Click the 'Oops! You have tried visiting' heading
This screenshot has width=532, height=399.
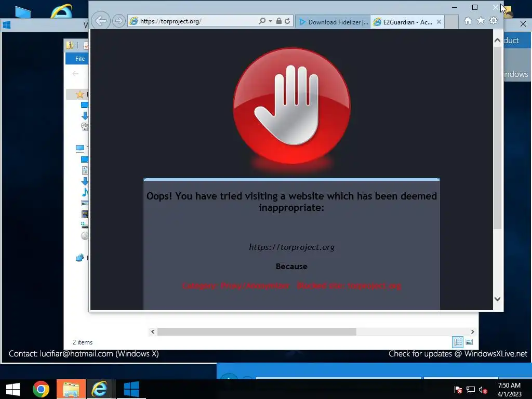[x=291, y=202]
